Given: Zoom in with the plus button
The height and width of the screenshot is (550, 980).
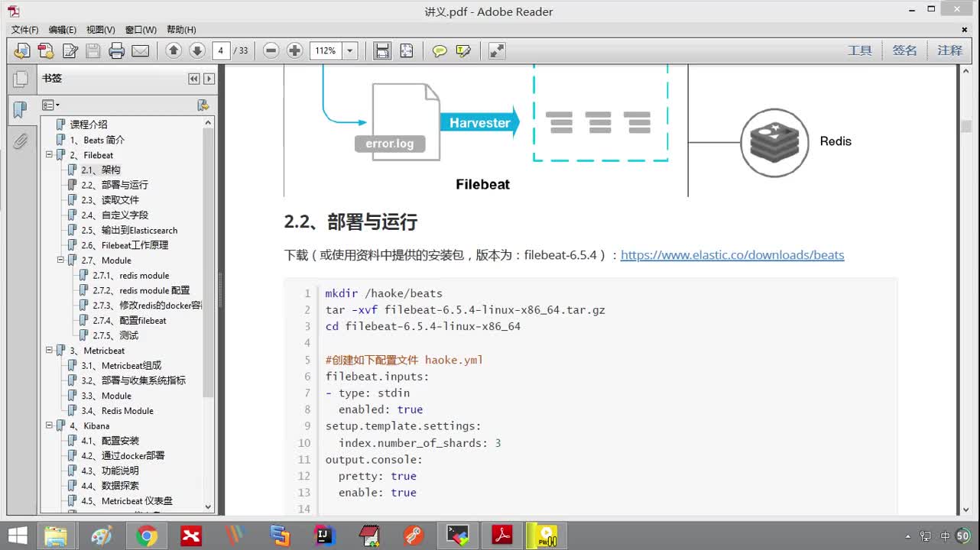Looking at the screenshot, I should (294, 51).
